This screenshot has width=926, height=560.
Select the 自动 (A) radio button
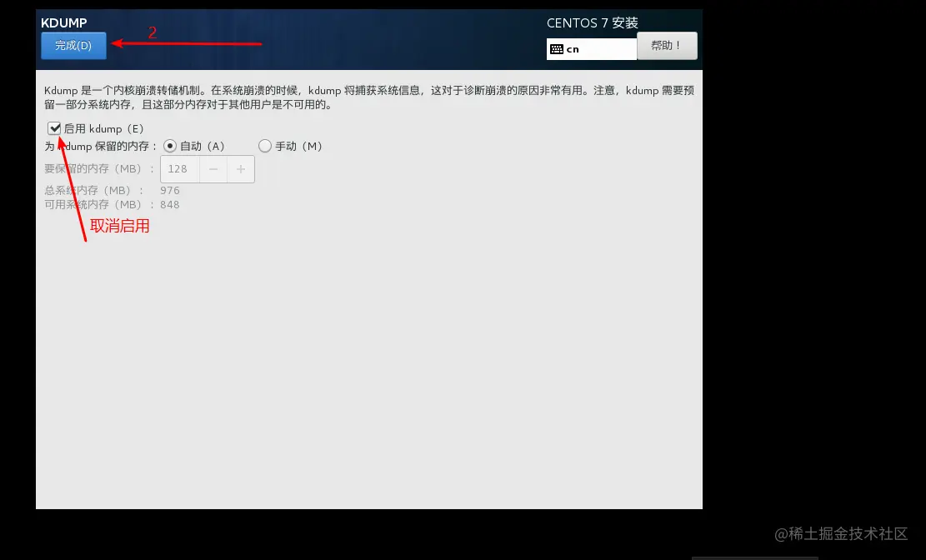170,146
